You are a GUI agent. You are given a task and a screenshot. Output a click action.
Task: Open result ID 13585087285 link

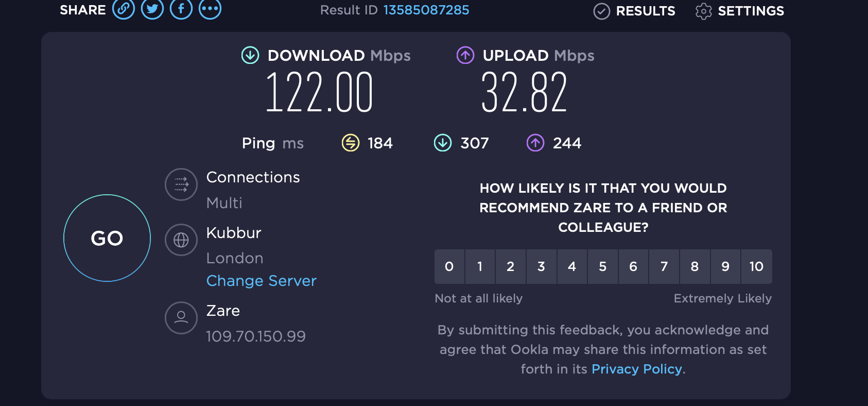click(426, 10)
